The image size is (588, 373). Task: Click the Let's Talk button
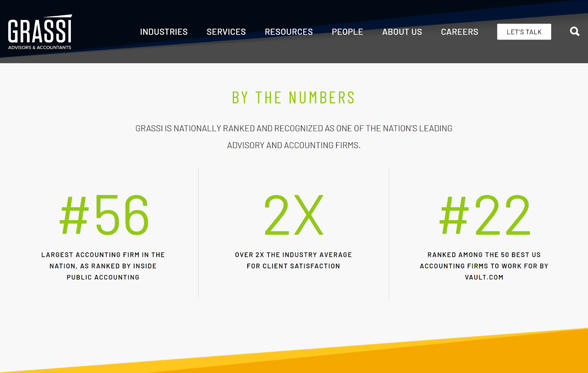524,32
